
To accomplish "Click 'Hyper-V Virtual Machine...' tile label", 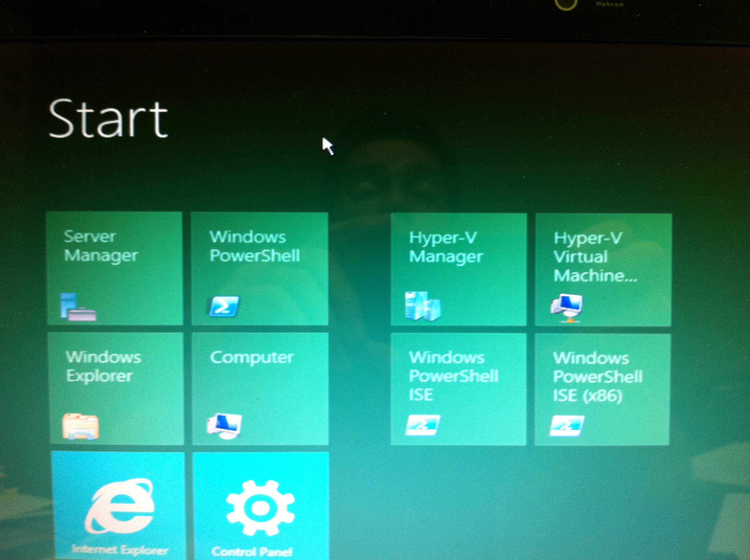I will tap(595, 257).
